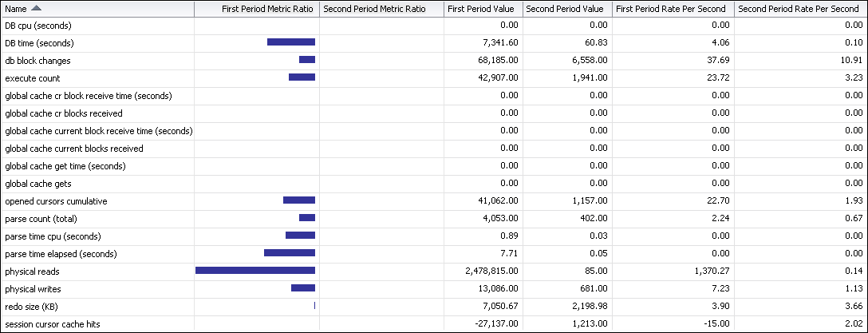The image size is (868, 333).
Task: Click the second period value 6,558.00
Action: (x=590, y=61)
